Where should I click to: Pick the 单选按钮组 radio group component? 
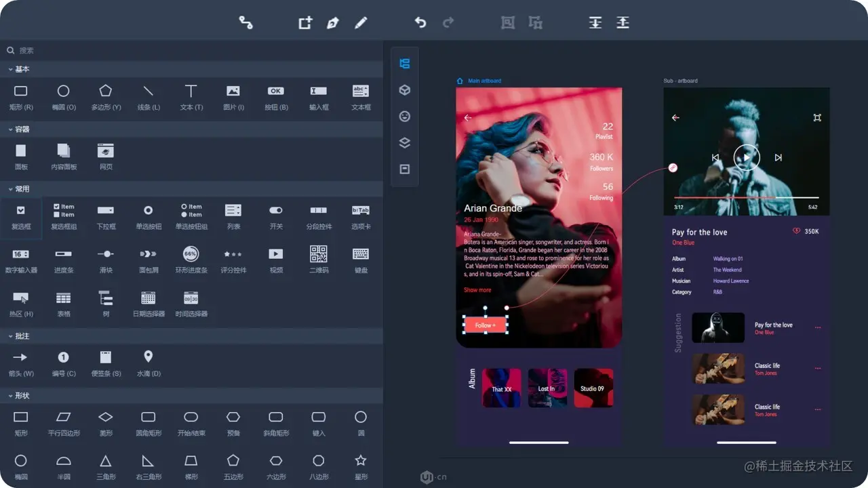click(191, 216)
